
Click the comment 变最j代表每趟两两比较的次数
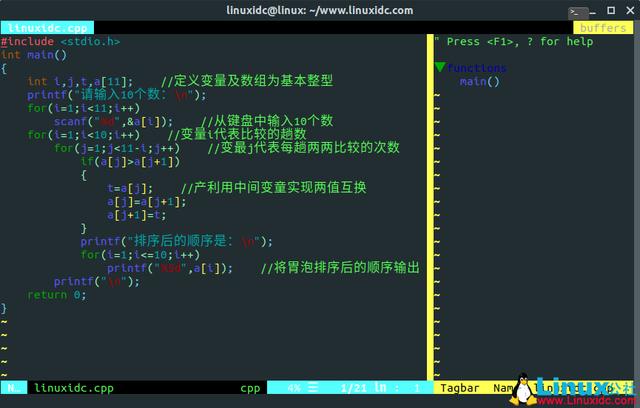point(303,147)
